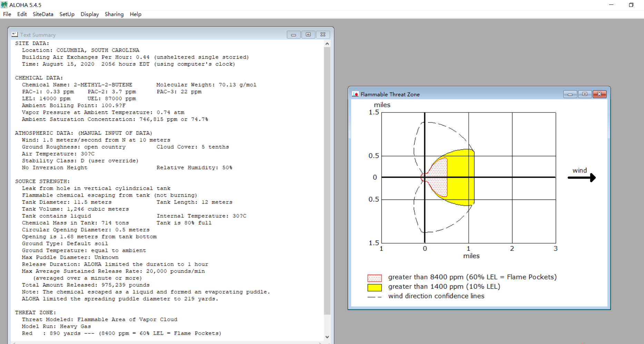
Task: Click 'Relative Humidity: 50%' text
Action: click(194, 168)
